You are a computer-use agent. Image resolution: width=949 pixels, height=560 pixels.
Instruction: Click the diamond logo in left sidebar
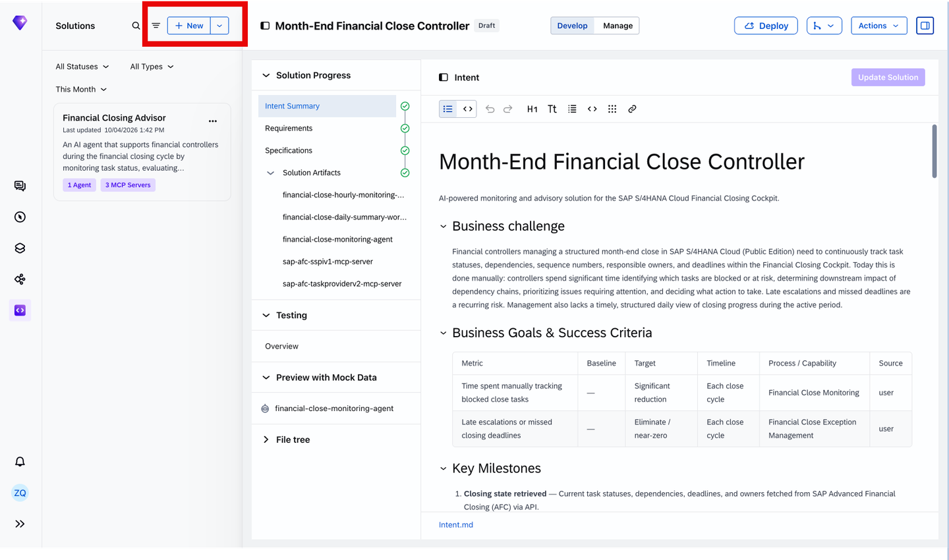point(20,23)
